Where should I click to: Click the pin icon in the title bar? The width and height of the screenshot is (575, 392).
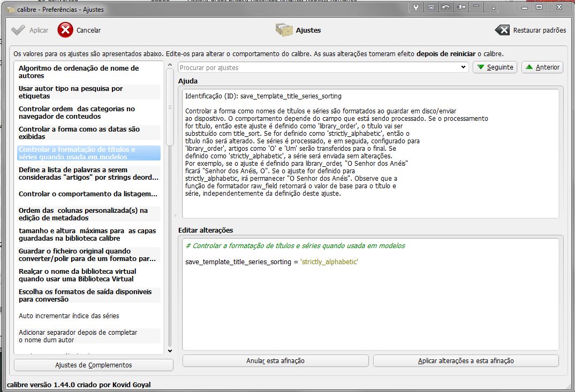pyautogui.click(x=461, y=7)
